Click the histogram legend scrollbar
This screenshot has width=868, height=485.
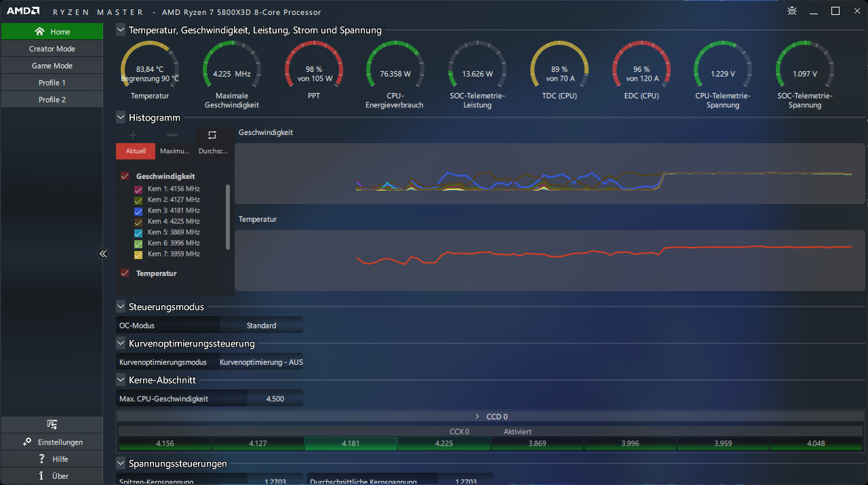(228, 217)
